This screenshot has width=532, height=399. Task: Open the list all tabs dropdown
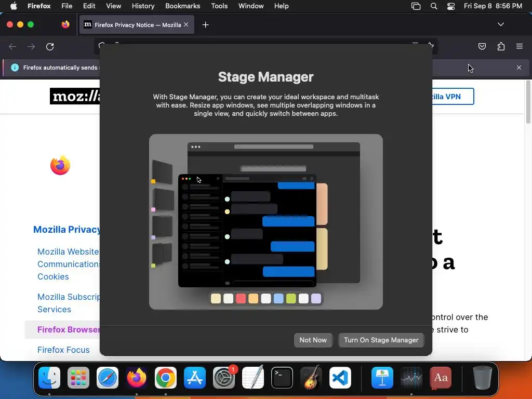[500, 24]
